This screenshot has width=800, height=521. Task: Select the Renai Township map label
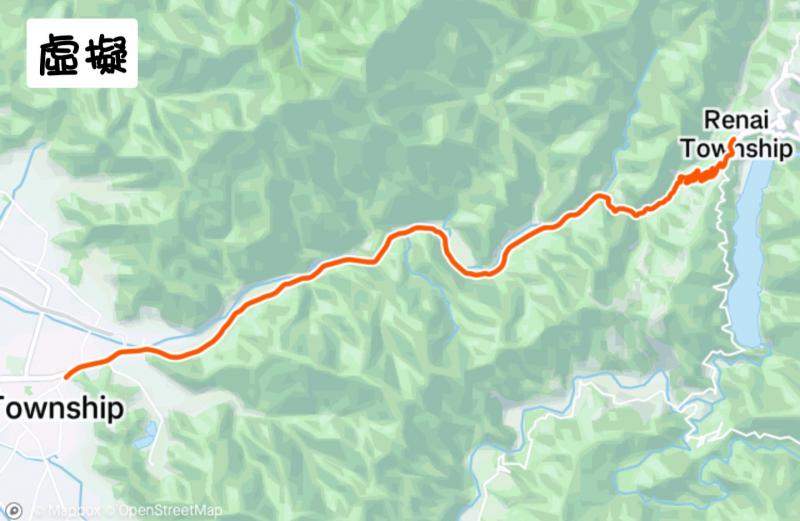point(736,134)
